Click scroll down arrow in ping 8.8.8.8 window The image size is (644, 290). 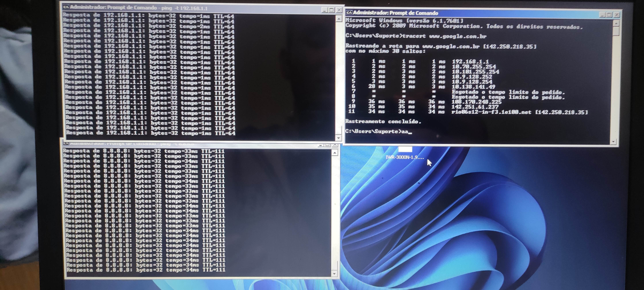[335, 274]
